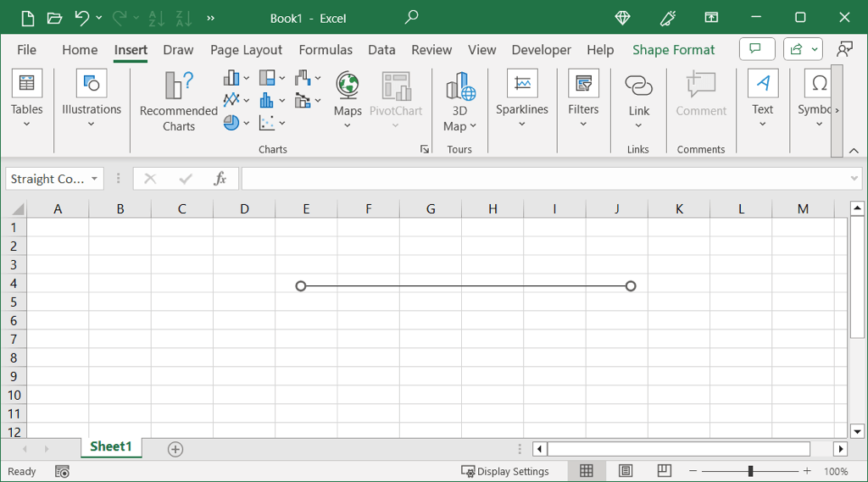The height and width of the screenshot is (482, 868).
Task: Click Display Settings in status bar
Action: [x=505, y=471]
